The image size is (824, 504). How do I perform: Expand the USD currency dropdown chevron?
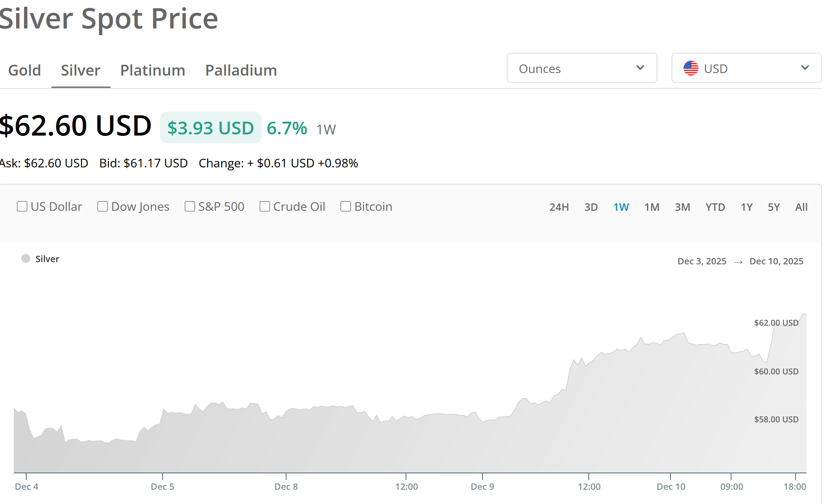pyautogui.click(x=805, y=68)
